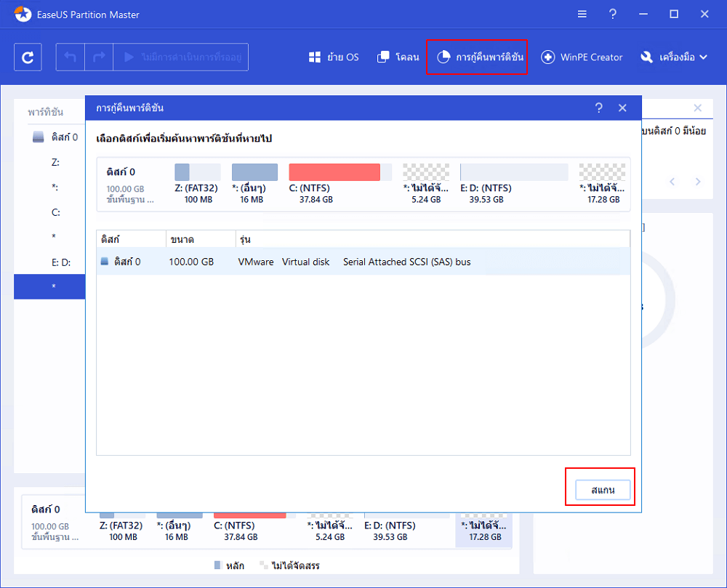
Task: Select E: D: (NTFS) in the bottom disk map
Action: pyautogui.click(x=406, y=528)
